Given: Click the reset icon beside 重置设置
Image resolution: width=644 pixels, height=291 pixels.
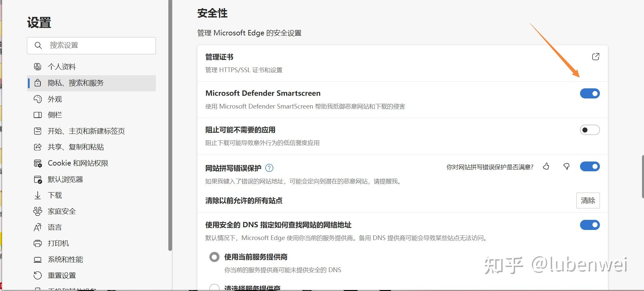Looking at the screenshot, I should 38,275.
